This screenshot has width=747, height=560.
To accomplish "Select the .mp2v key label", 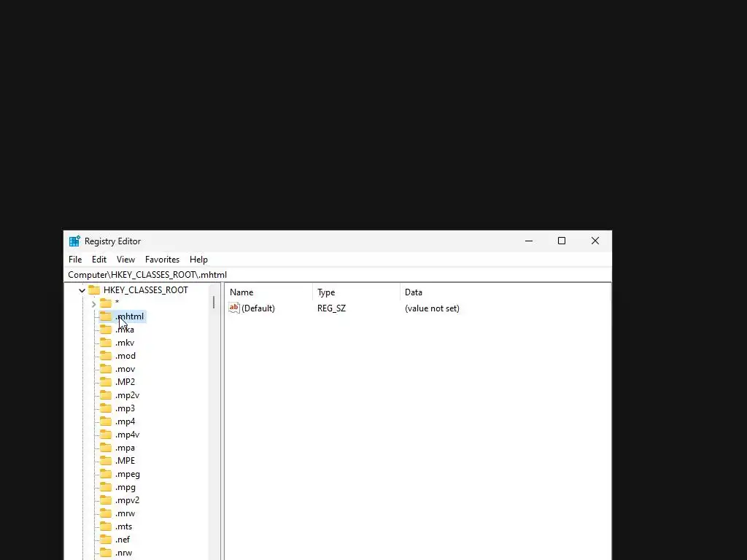I will [127, 395].
